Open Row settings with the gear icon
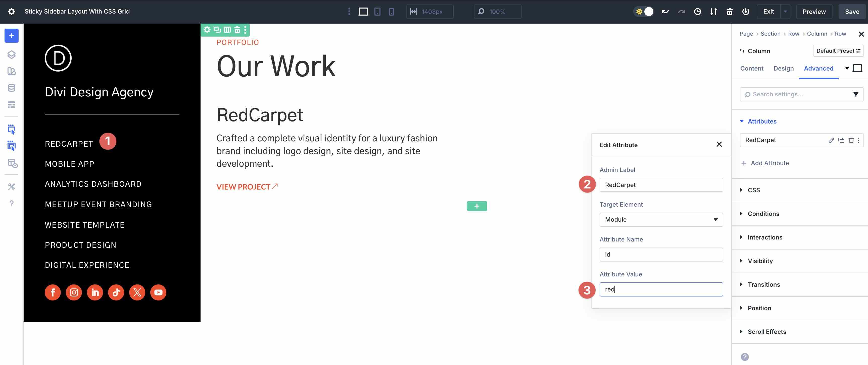Image resolution: width=868 pixels, height=365 pixels. tap(207, 30)
